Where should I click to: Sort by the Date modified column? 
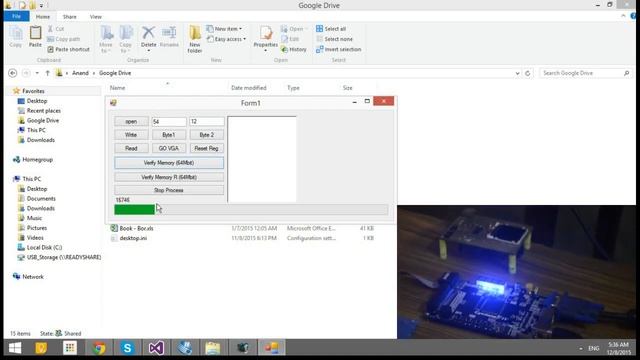point(249,88)
